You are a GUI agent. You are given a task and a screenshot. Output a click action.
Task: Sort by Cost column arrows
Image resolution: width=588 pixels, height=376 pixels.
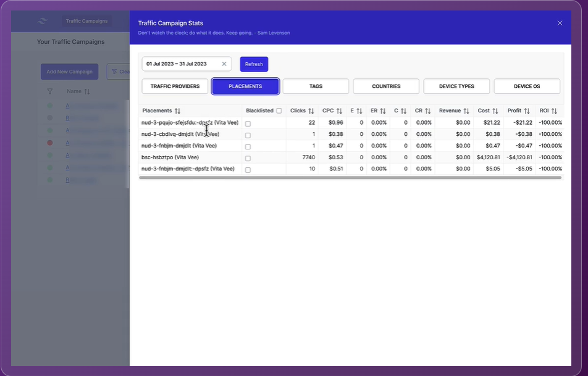click(495, 111)
